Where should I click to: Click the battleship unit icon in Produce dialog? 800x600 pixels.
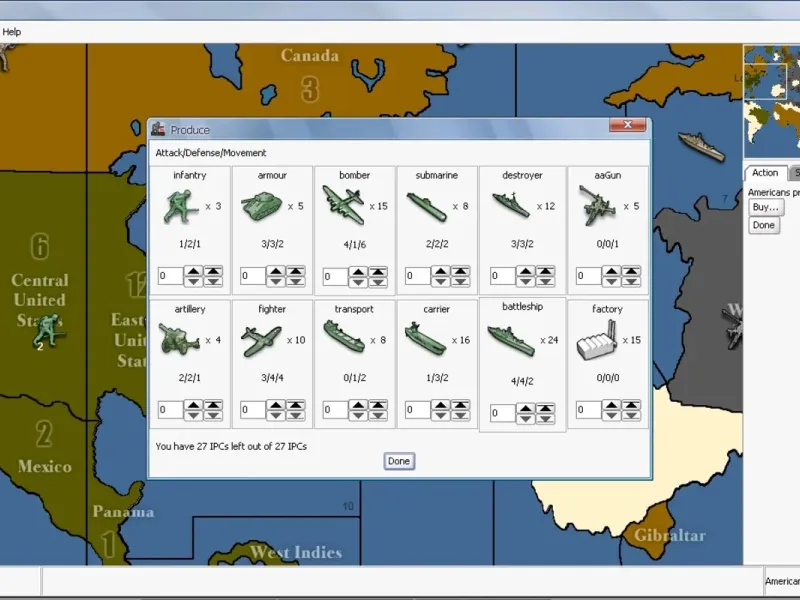point(511,340)
